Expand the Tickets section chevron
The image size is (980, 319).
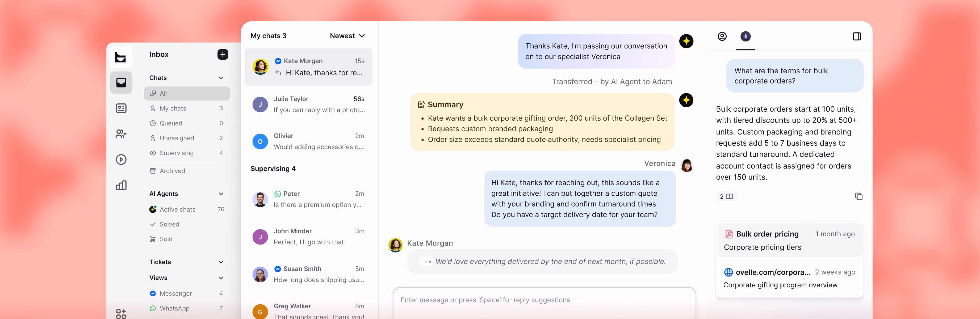221,262
